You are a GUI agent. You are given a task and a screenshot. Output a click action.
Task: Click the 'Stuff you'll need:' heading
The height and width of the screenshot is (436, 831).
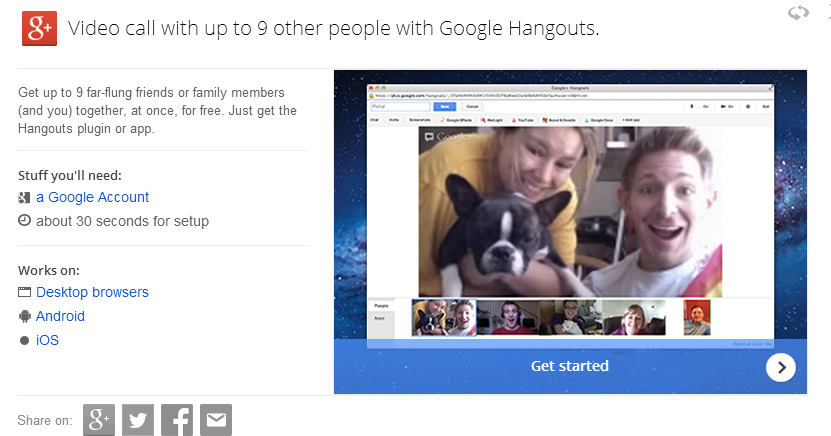70,175
